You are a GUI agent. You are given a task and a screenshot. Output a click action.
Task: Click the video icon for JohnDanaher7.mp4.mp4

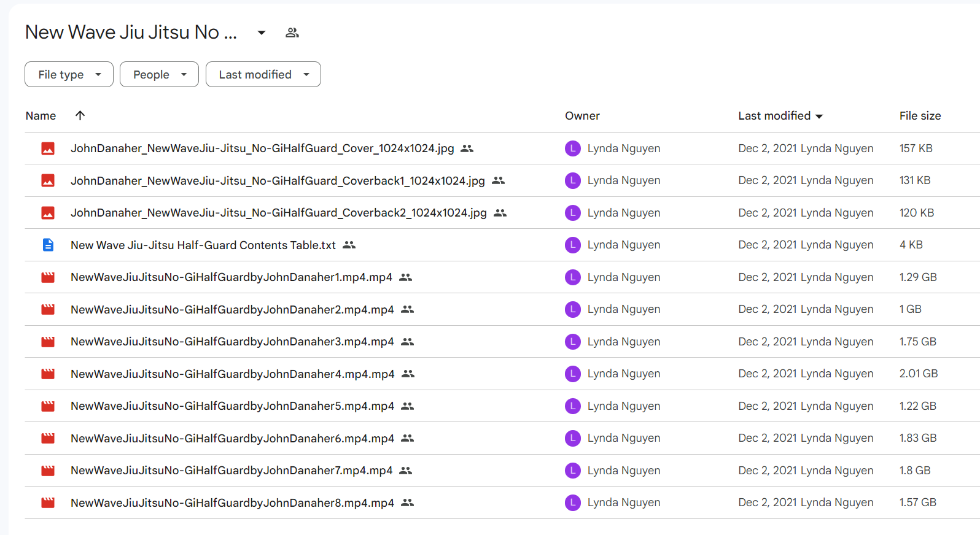[x=48, y=471]
